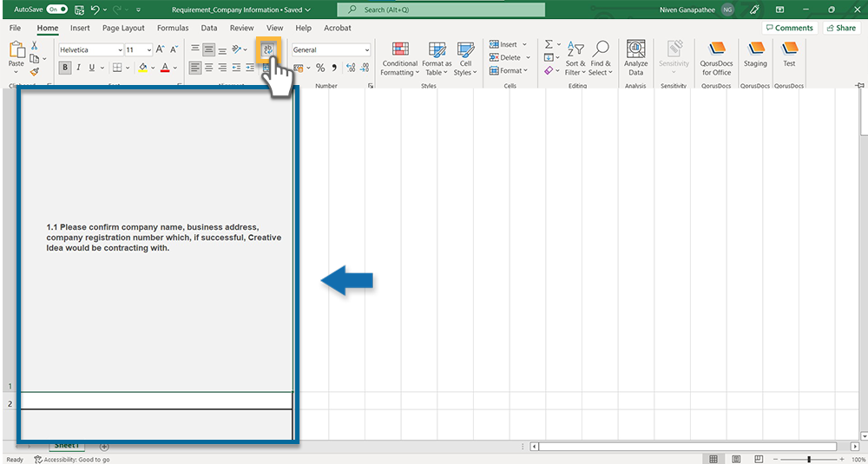
Task: Switch to the Page Layout tab
Action: [x=123, y=28]
